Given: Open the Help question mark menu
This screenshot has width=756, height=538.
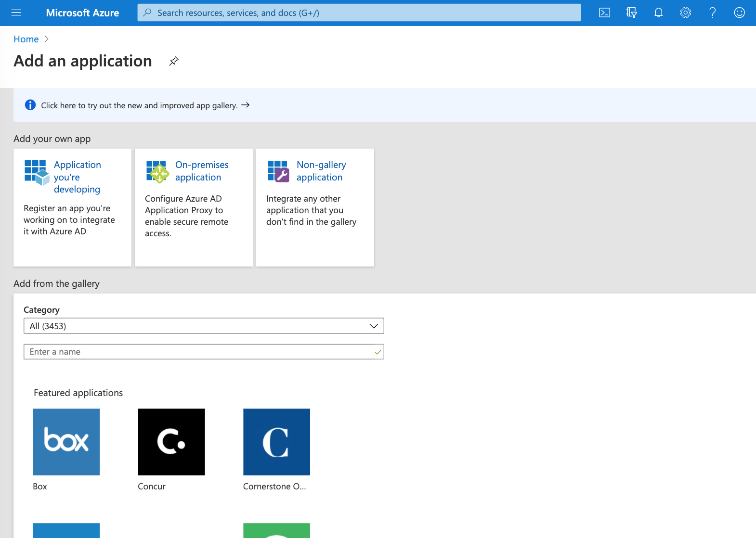Looking at the screenshot, I should click(x=712, y=13).
